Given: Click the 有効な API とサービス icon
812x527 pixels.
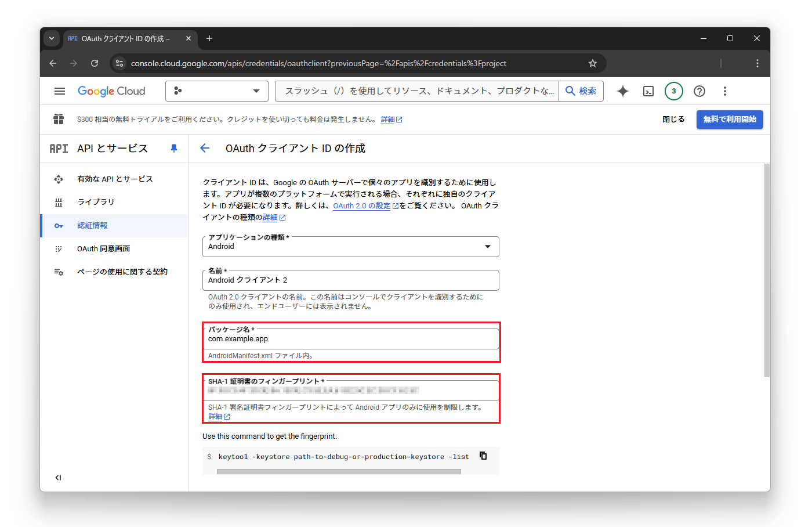Looking at the screenshot, I should point(59,179).
